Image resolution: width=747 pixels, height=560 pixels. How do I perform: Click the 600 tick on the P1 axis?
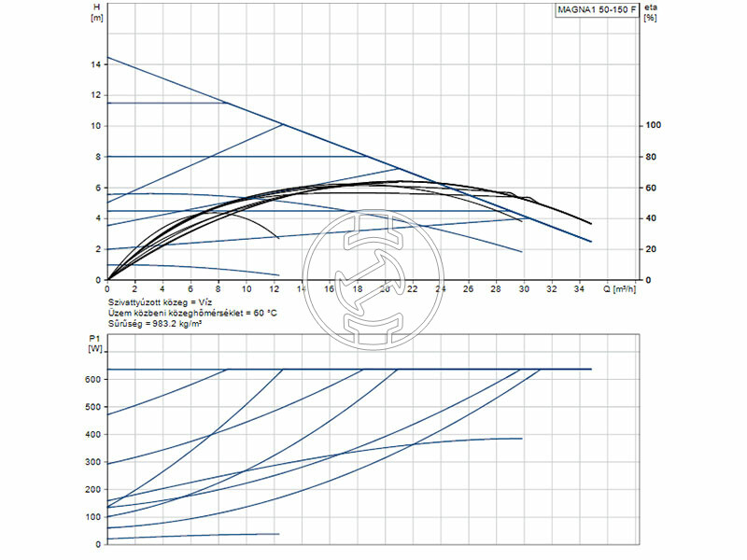pyautogui.click(x=93, y=380)
